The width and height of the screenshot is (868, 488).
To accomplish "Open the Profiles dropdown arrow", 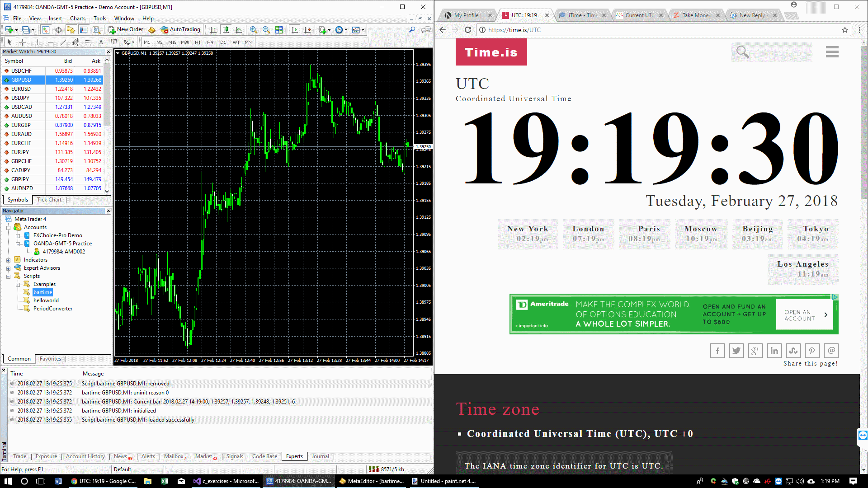I will (x=33, y=30).
